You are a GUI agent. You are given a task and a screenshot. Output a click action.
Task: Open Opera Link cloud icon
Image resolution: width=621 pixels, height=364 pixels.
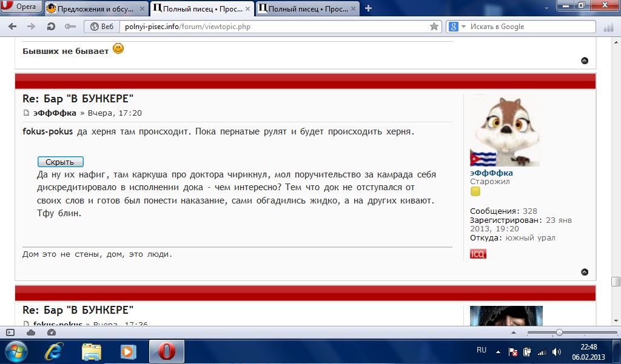coord(31,333)
